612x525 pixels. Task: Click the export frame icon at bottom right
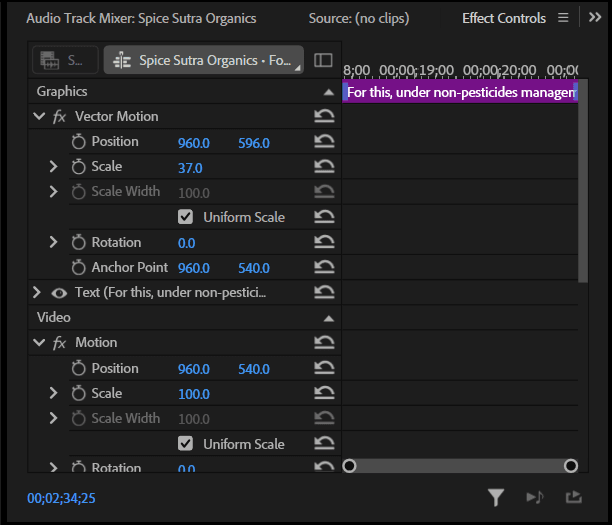pyautogui.click(x=573, y=497)
